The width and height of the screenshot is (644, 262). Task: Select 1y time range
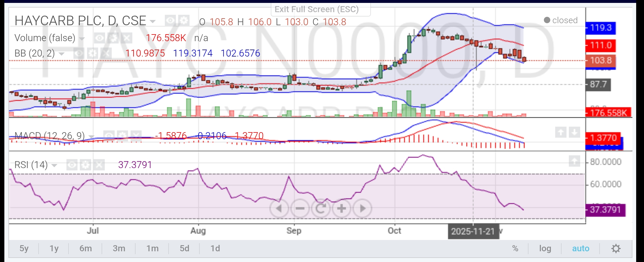[54, 248]
